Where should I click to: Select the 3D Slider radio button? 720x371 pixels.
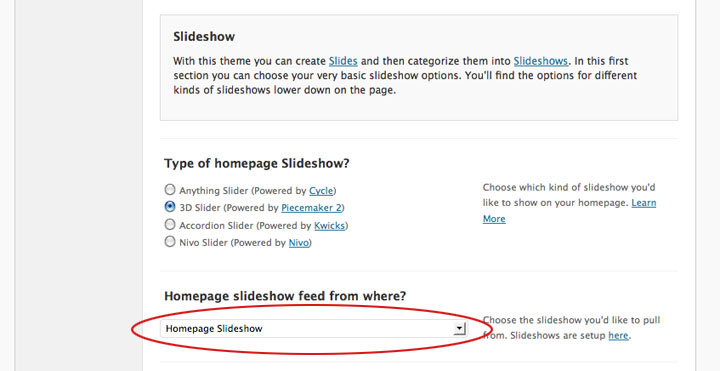click(170, 207)
